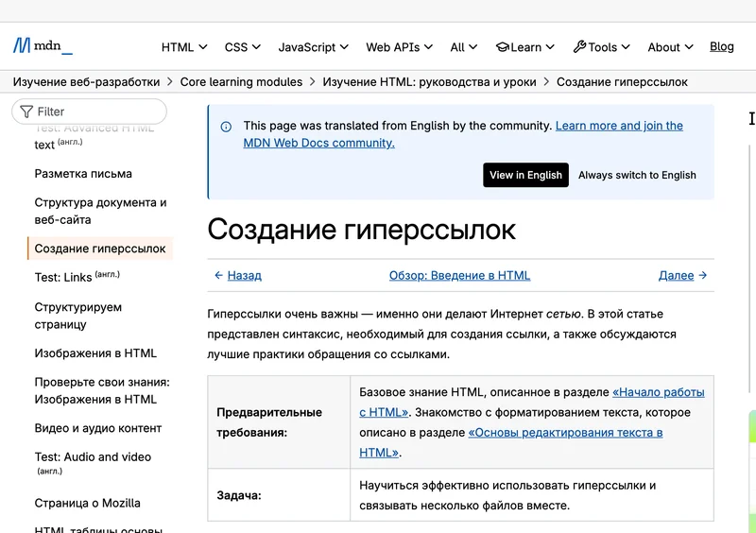Click breadcrumb Изучение веб-разработки
756x533 pixels.
coord(86,82)
